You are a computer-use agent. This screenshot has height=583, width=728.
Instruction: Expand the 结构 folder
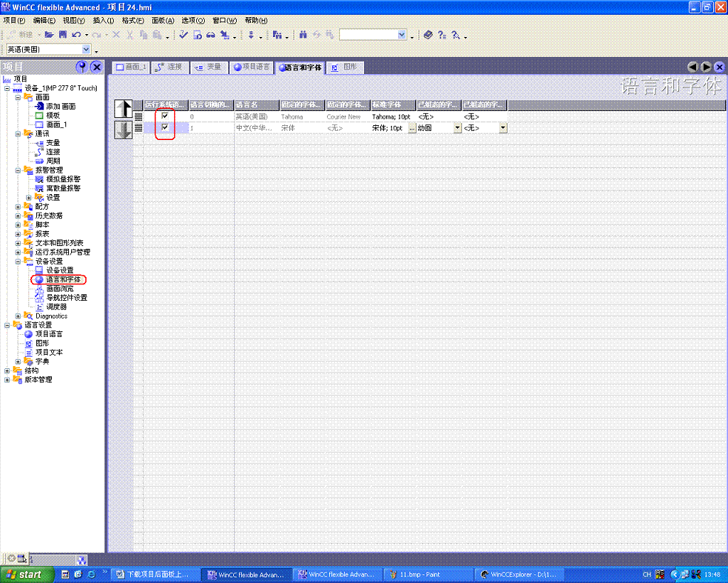7,370
